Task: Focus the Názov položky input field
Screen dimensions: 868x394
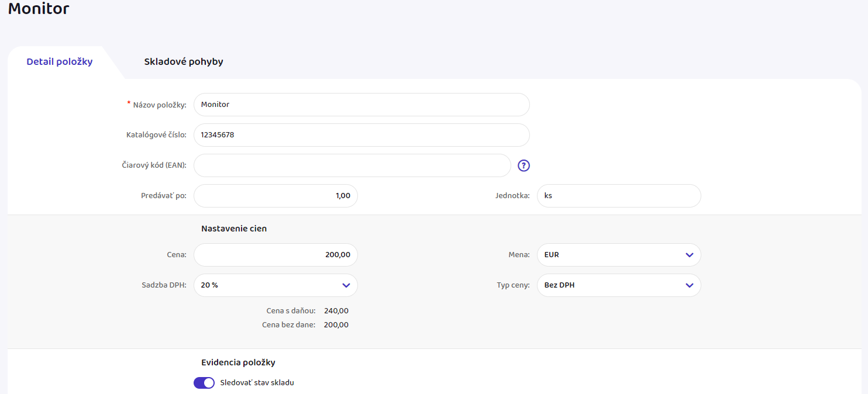Action: point(361,105)
